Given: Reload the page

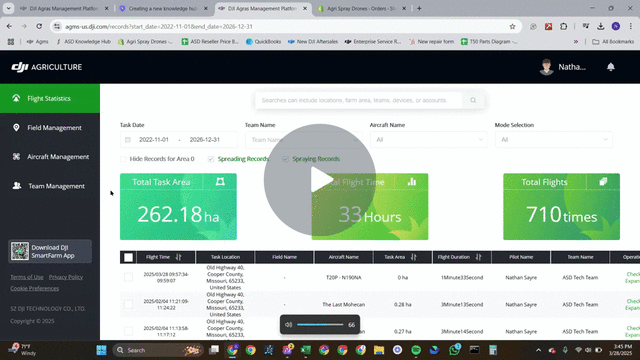Looking at the screenshot, I should coord(39,27).
